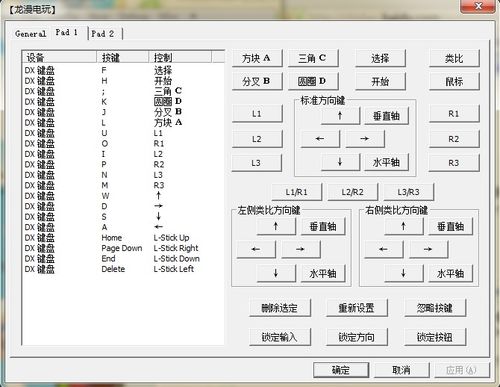Assign the L1 button
Screen dimensions: 500x387
click(257, 114)
